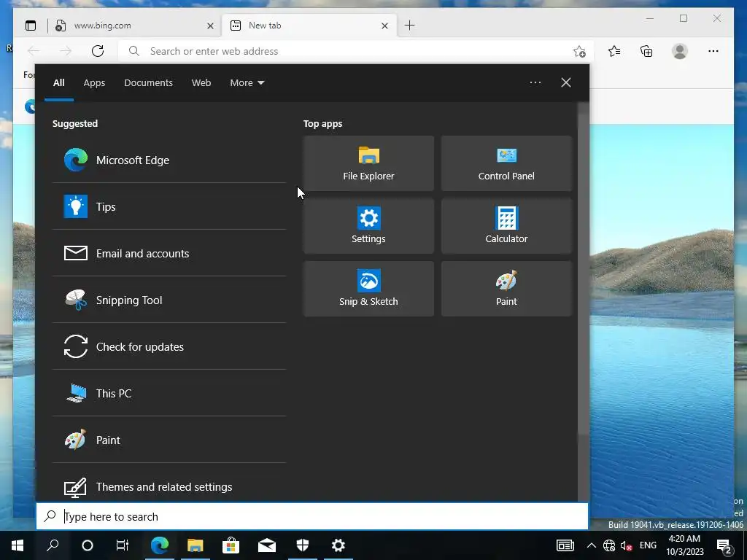Open the Windows Start menu
This screenshot has width=747, height=560.
point(18,545)
